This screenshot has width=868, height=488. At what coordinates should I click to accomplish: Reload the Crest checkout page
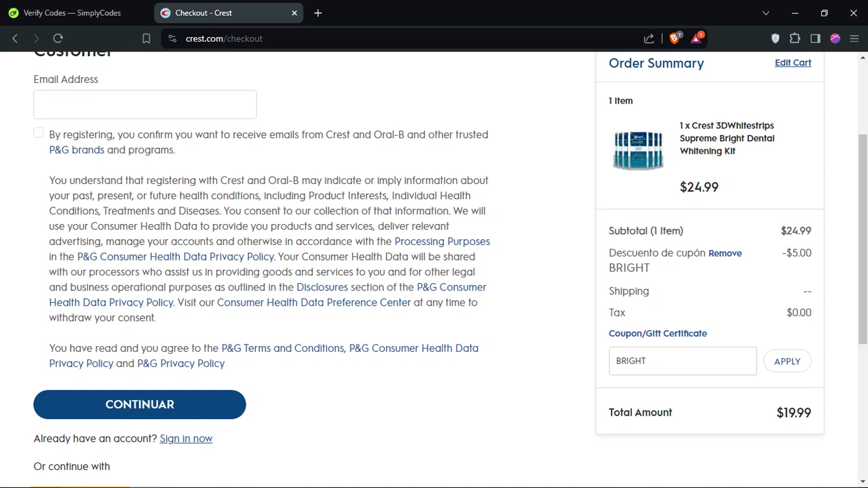[x=58, y=38]
